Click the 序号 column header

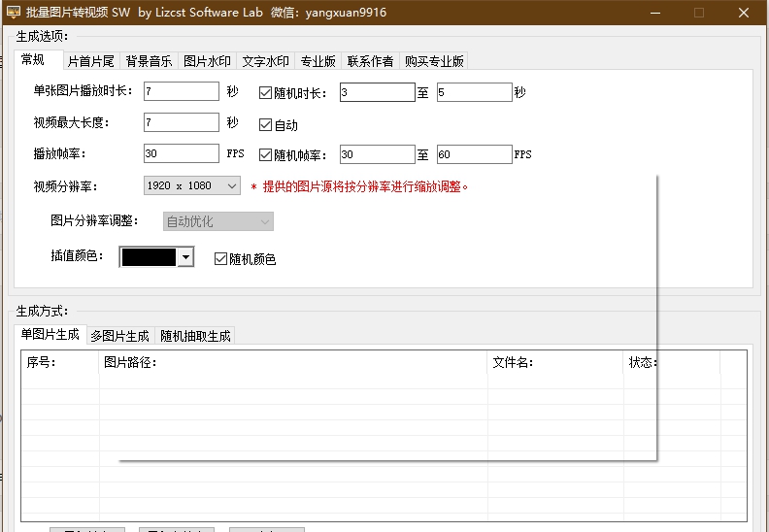pos(60,362)
